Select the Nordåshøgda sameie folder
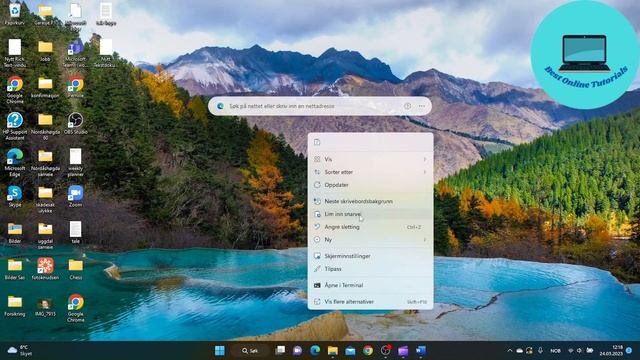 [45, 162]
